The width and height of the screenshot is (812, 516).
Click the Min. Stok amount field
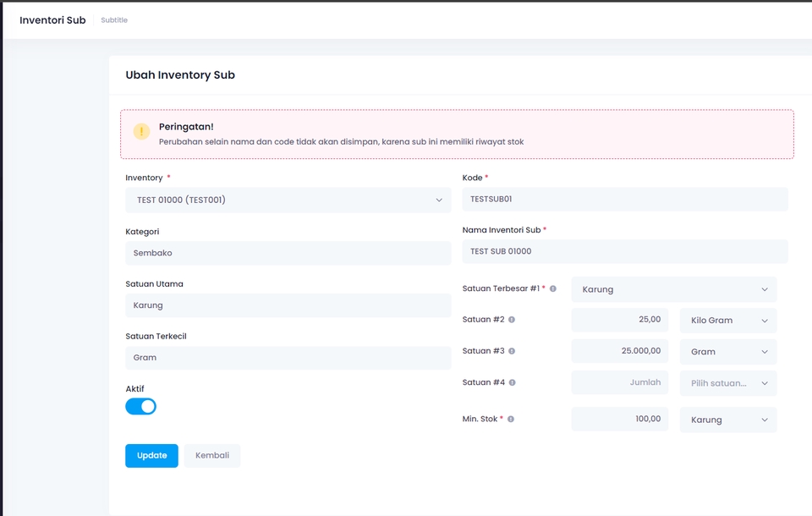[619, 419]
